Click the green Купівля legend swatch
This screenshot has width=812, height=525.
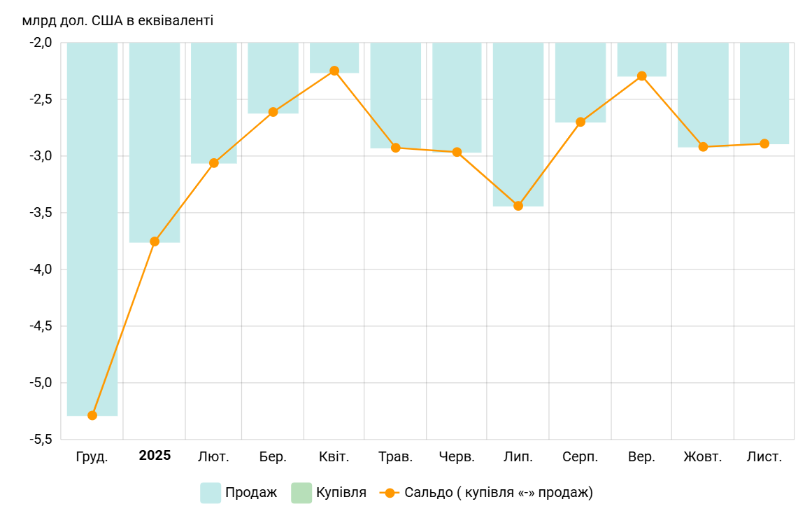pyautogui.click(x=301, y=493)
